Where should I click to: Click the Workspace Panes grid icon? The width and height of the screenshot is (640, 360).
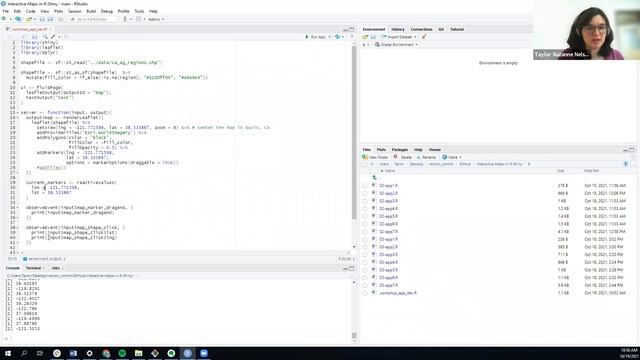(139, 19)
